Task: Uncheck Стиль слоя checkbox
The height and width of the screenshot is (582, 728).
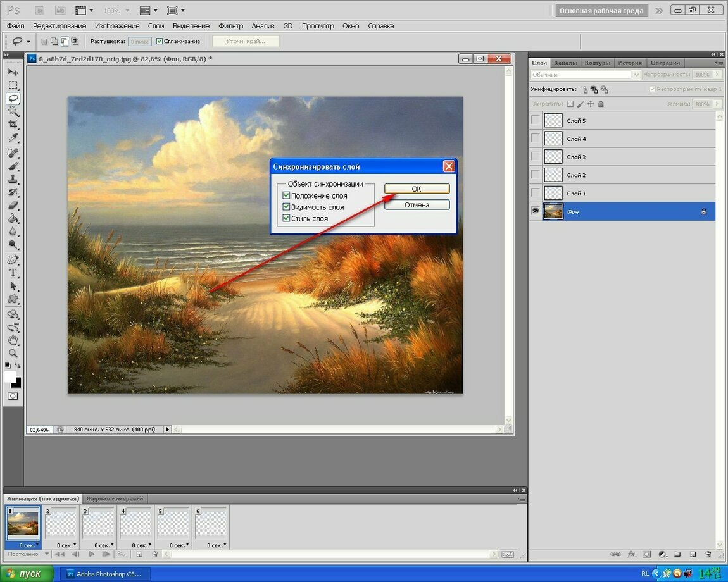Action: tap(286, 218)
